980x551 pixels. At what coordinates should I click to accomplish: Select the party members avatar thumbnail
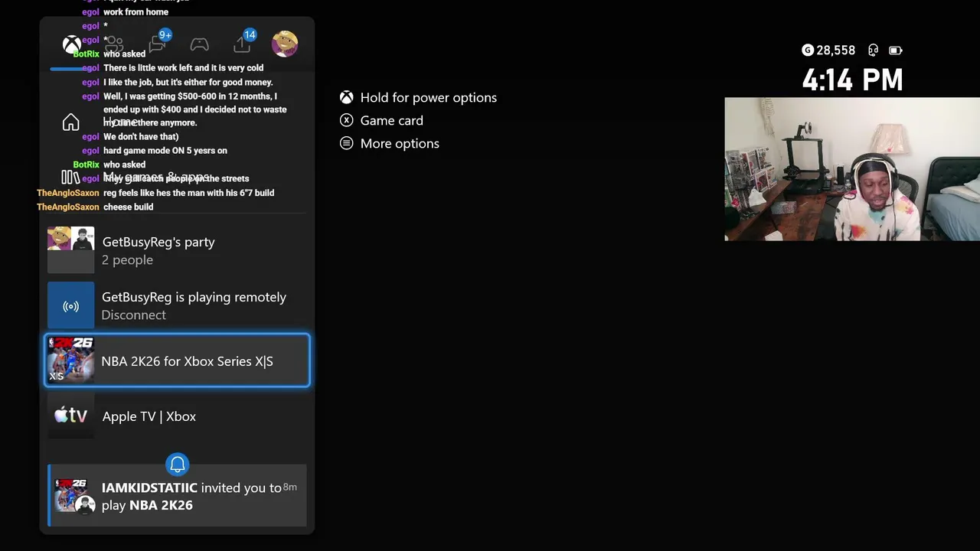71,250
